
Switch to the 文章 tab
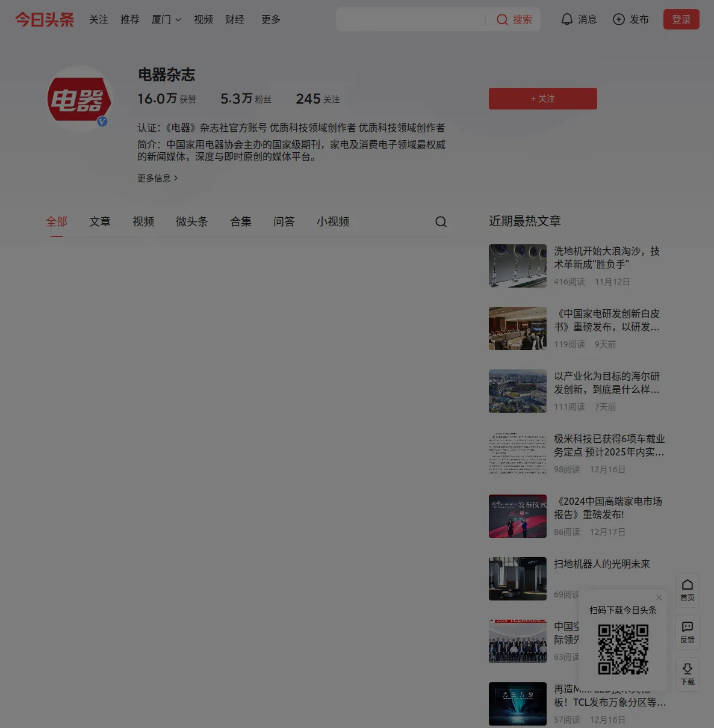click(x=100, y=222)
